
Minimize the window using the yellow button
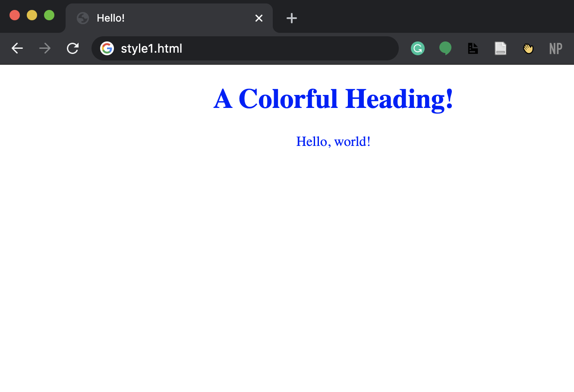tap(32, 15)
